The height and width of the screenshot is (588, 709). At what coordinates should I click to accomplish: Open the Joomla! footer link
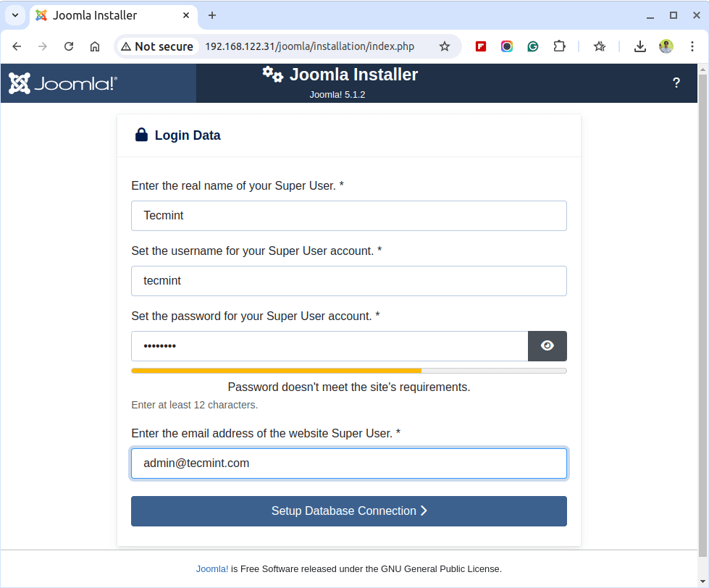click(212, 569)
